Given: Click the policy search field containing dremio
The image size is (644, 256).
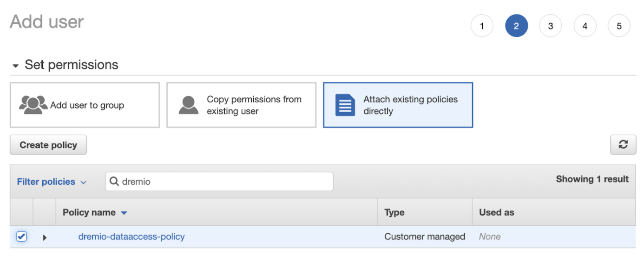Looking at the screenshot, I should [x=223, y=182].
